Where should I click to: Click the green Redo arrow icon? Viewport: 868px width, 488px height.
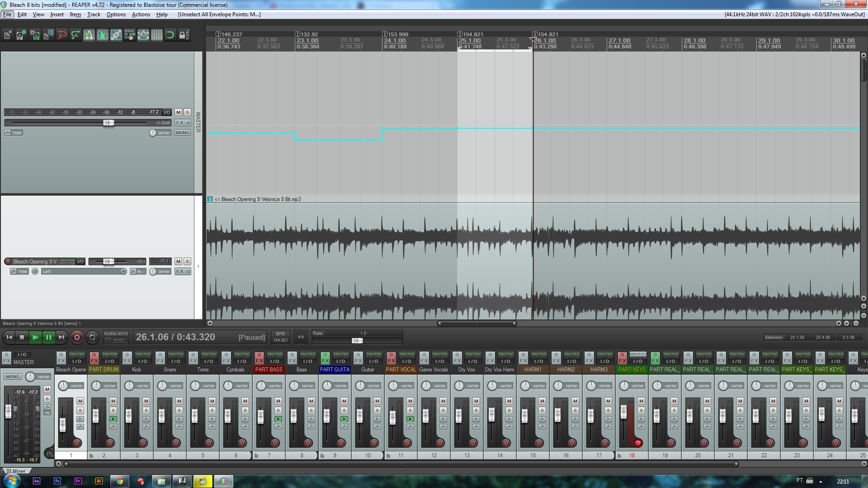pos(75,35)
